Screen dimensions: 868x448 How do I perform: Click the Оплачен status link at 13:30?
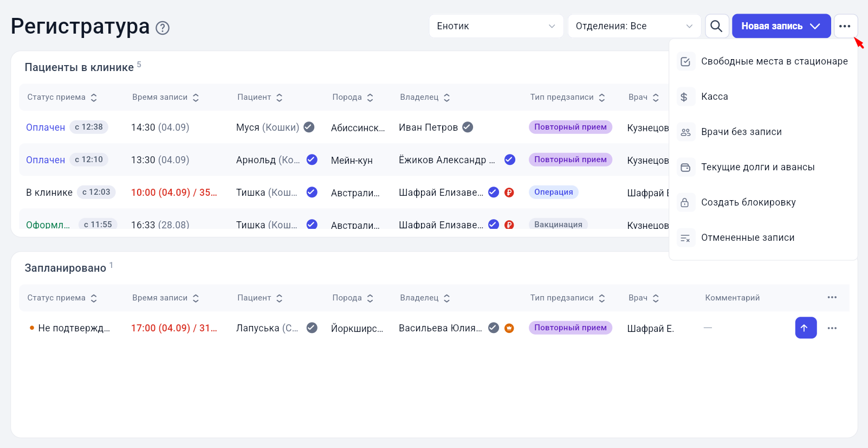(46, 160)
